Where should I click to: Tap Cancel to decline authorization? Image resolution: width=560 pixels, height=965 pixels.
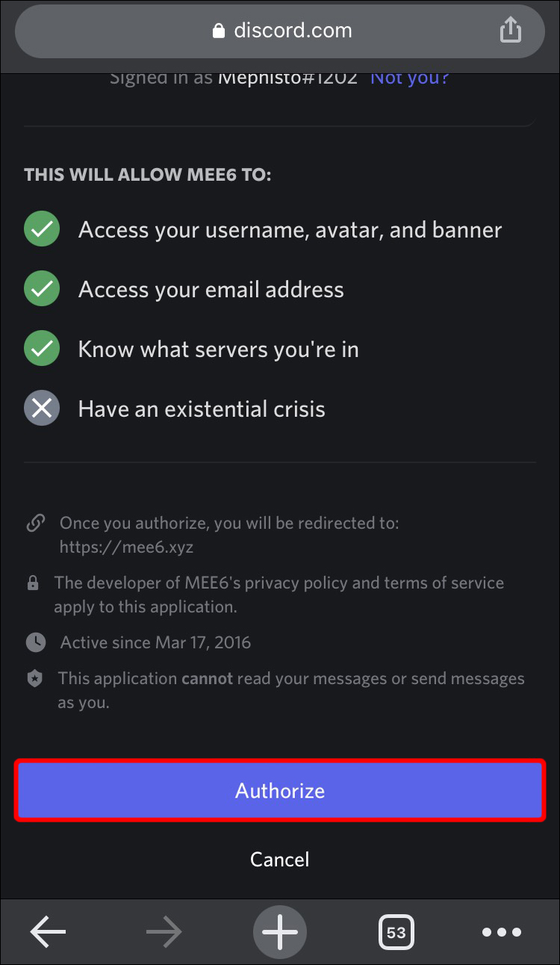click(280, 859)
